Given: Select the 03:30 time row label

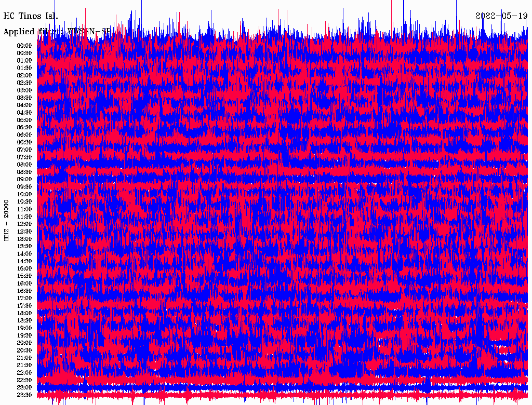Looking at the screenshot, I should click(24, 98).
